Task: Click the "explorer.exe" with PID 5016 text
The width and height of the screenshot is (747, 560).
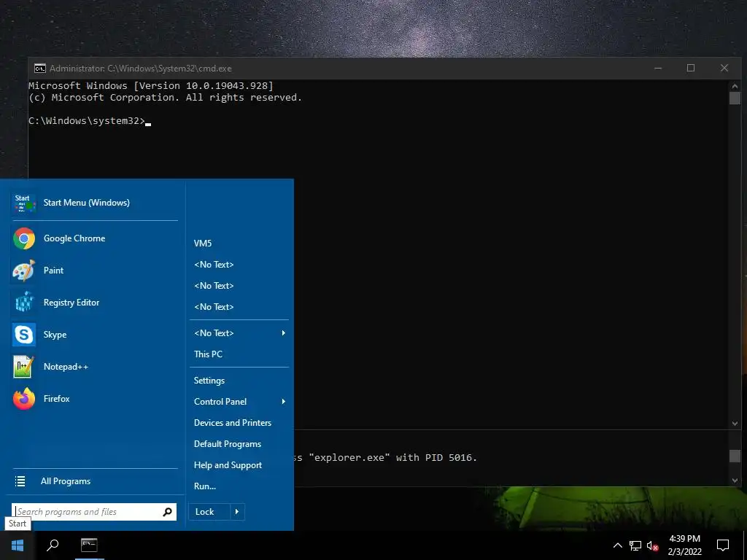Action: (392, 458)
